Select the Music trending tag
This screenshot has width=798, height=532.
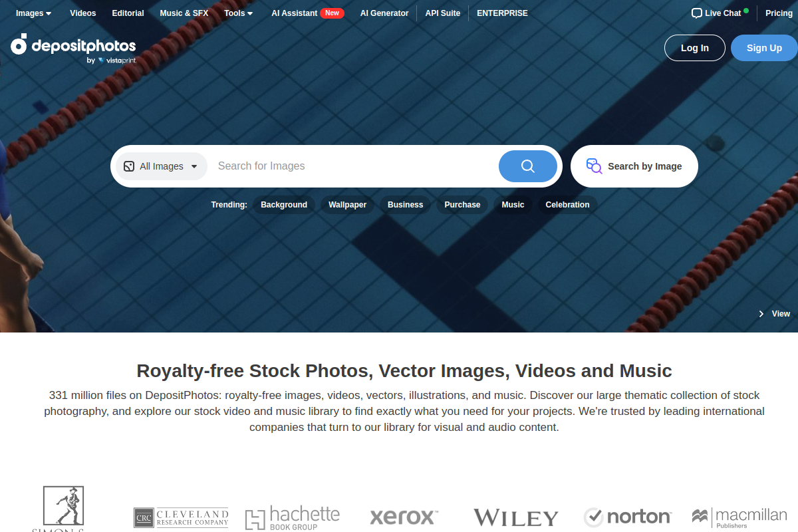[513, 205]
